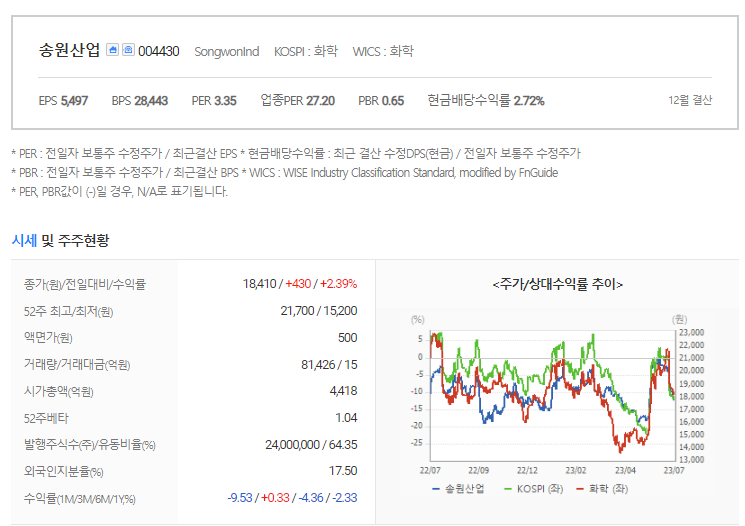Click the 52주베타 row label
This screenshot has width=745, height=526.
click(46, 418)
